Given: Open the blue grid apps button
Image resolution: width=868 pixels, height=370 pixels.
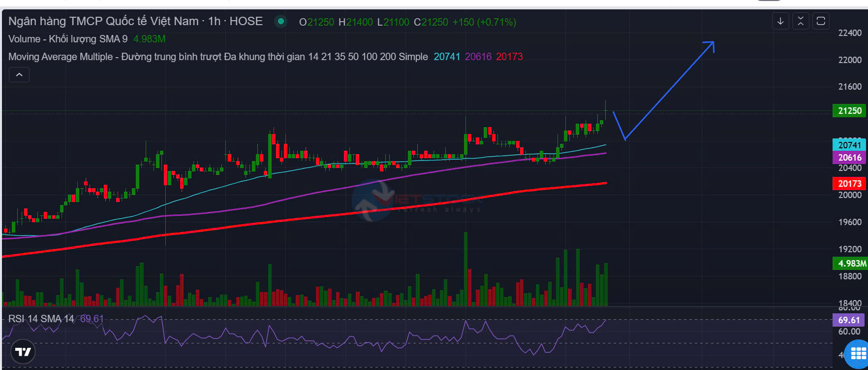Looking at the screenshot, I should coord(858,353).
